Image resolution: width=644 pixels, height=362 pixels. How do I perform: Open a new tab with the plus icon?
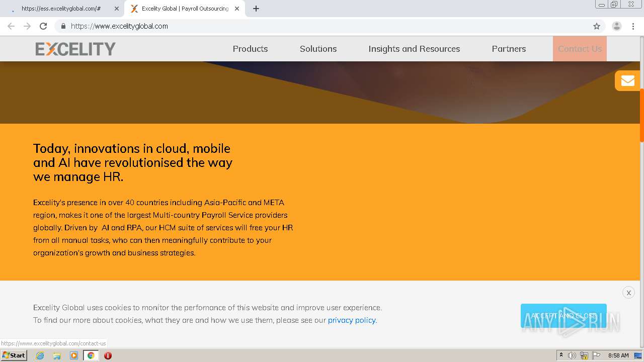[256, 9]
